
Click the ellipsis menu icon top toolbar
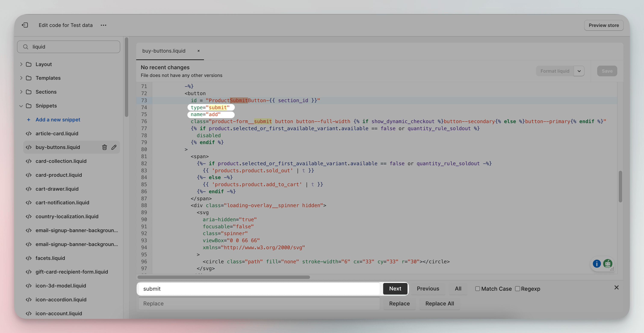click(x=103, y=25)
